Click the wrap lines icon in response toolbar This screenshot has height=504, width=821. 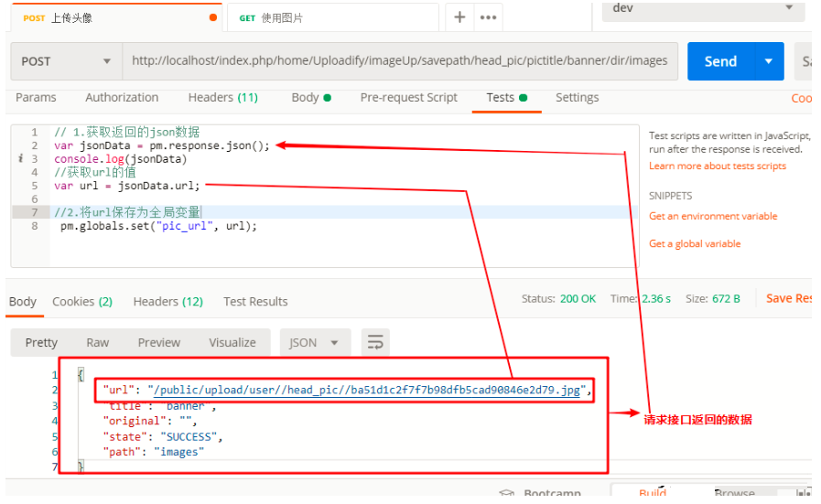375,342
